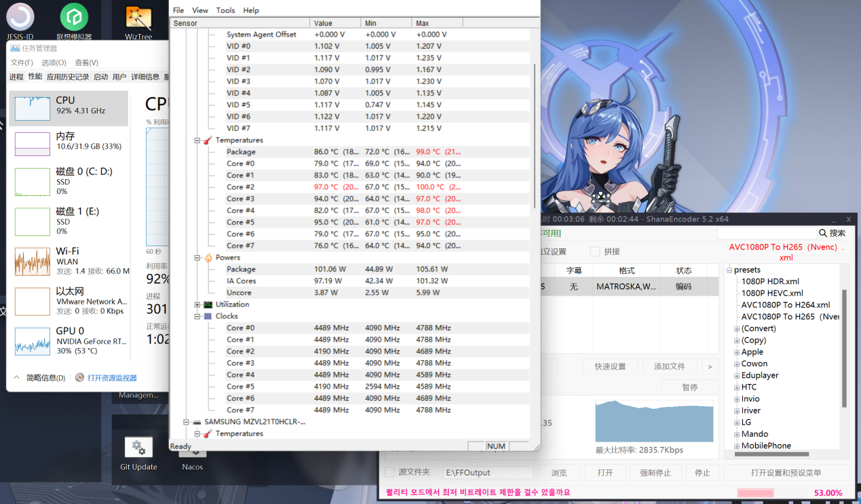Select the 内存 memory graph thumbnail
Viewport: 861px width, 504px height.
pos(32,144)
